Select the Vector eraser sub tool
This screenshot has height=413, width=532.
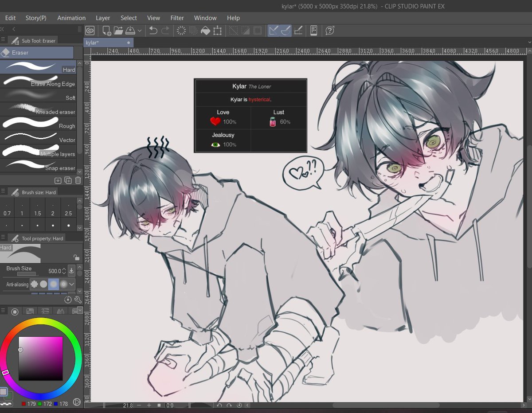[x=38, y=137]
